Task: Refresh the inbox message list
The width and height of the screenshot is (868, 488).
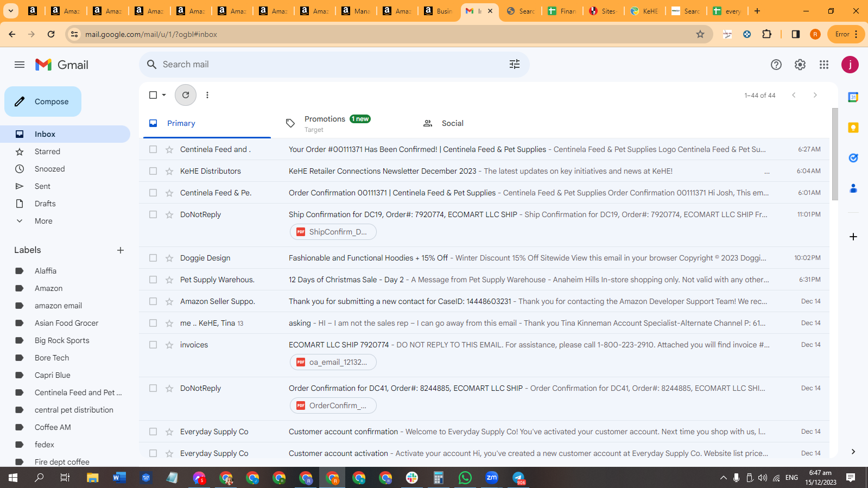Action: tap(186, 95)
